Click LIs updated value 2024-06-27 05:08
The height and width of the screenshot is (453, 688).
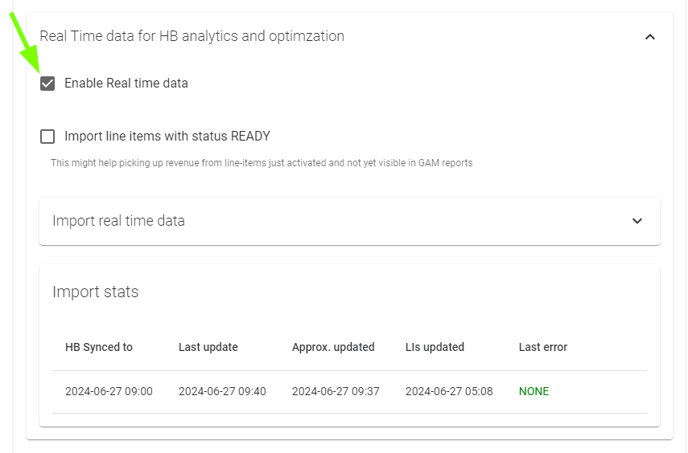click(449, 392)
